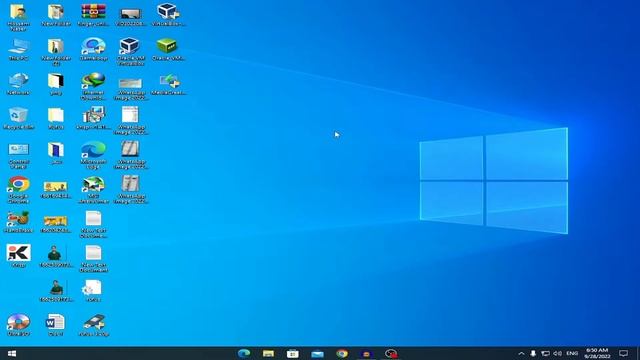Launch Microsoft Edge from the desktop
640x360 pixels.
93,156
